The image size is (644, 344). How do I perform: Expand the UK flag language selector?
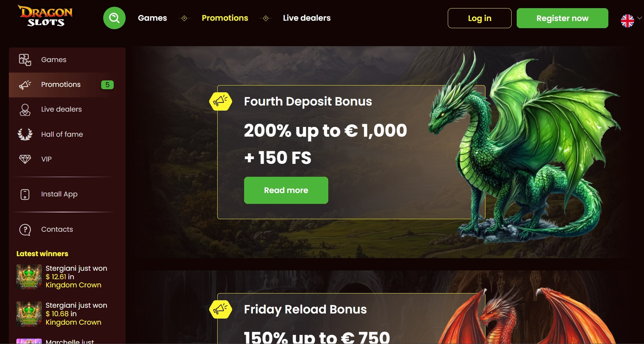tap(627, 21)
